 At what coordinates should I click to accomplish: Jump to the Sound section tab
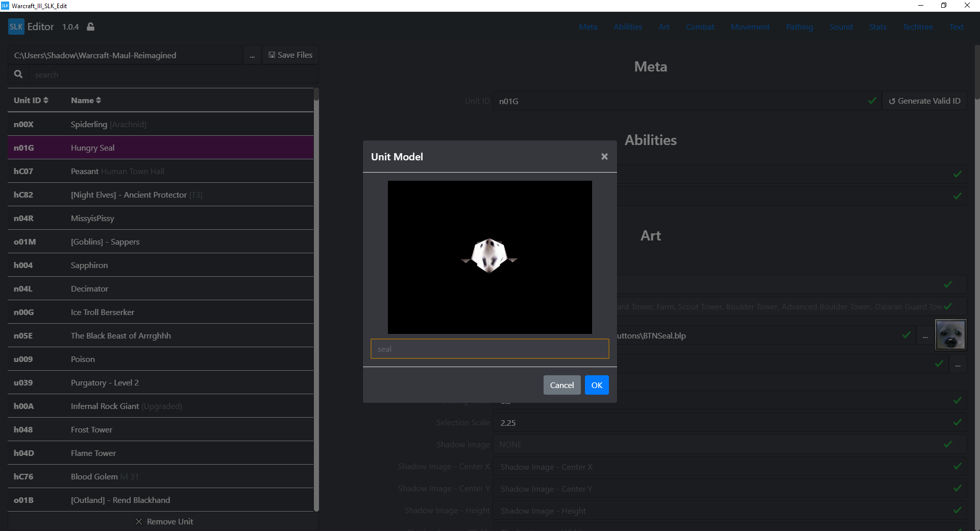coord(841,27)
